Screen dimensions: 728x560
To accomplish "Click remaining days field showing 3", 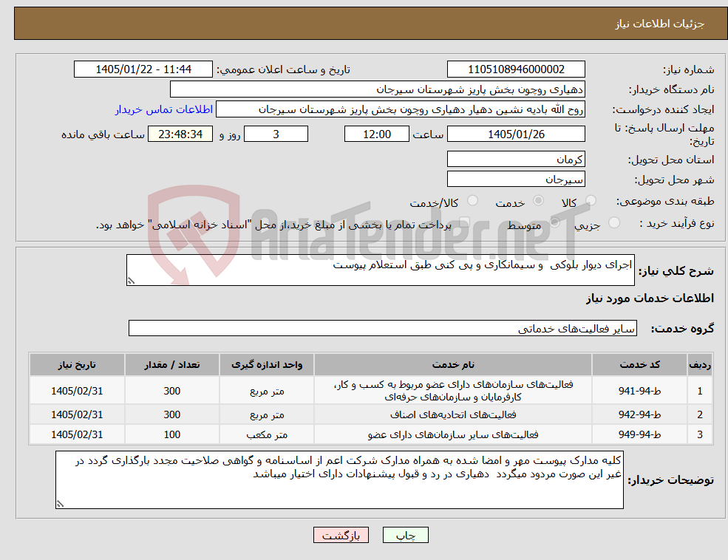I will coord(276,134).
